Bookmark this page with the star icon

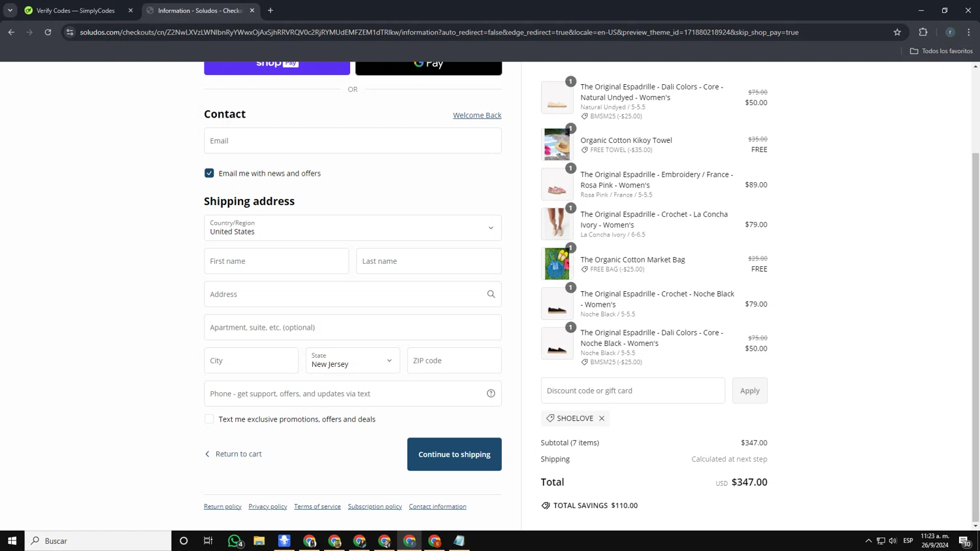[897, 32]
